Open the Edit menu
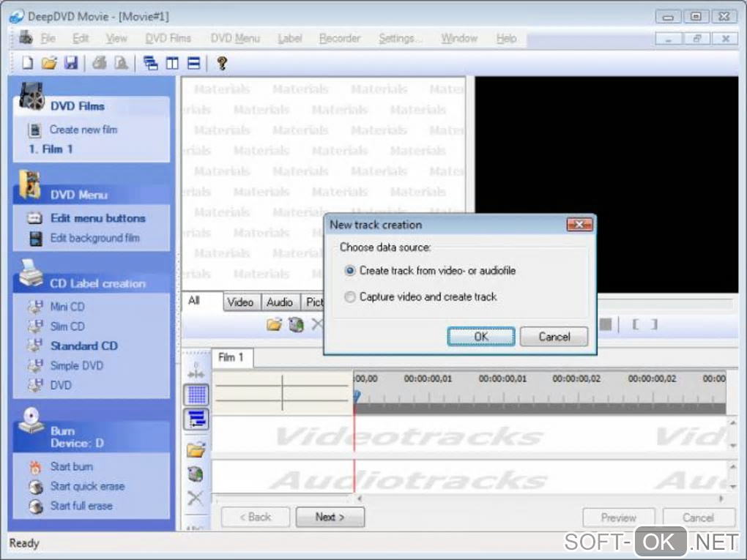The width and height of the screenshot is (747, 560). [81, 38]
